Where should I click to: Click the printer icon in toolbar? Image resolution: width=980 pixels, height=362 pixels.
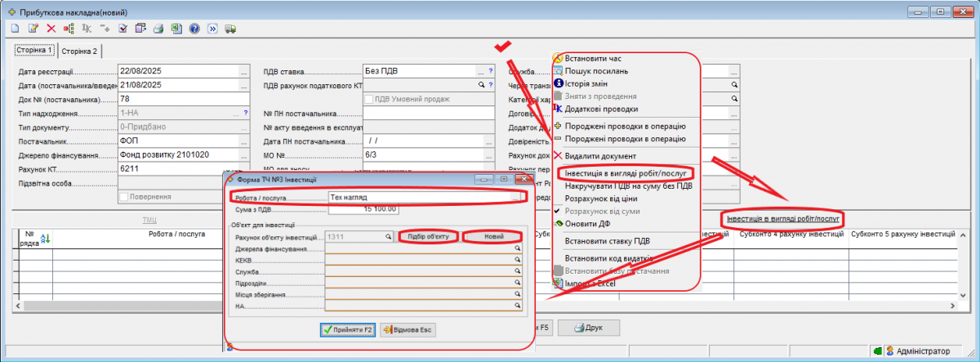tap(158, 29)
